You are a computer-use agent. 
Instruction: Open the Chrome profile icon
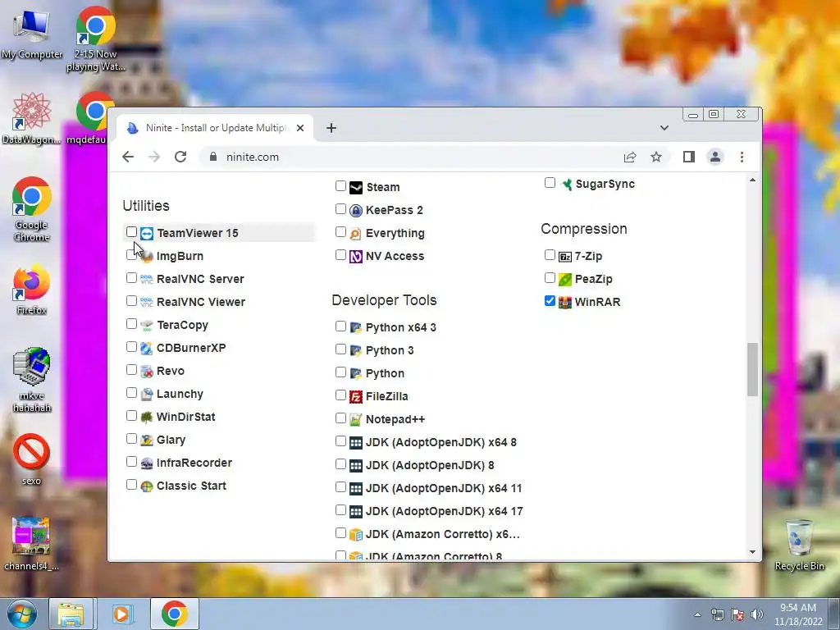(715, 157)
